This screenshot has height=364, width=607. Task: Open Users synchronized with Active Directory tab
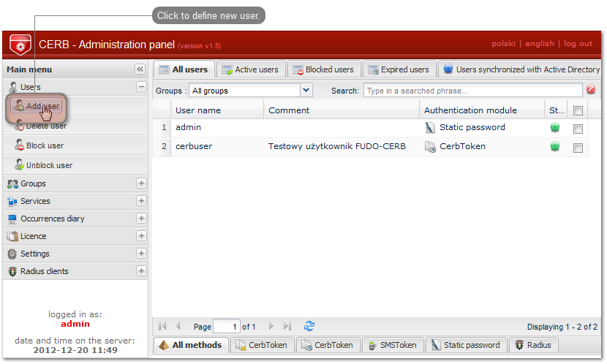pyautogui.click(x=520, y=69)
